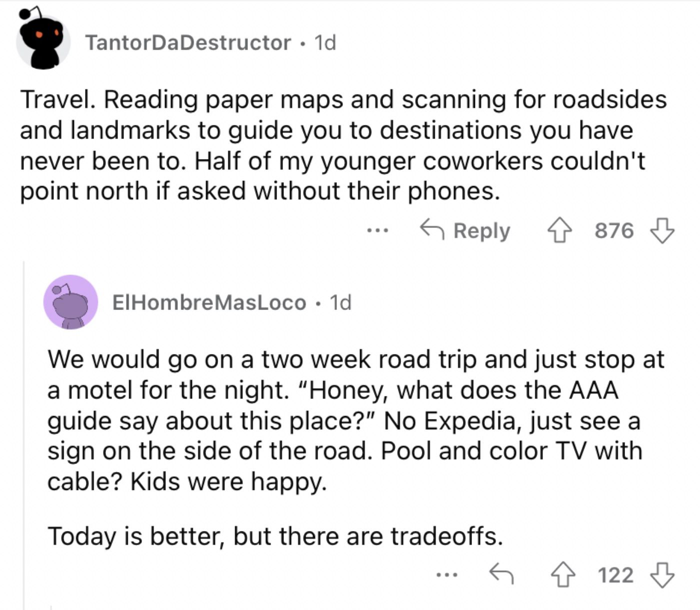Click the 1d timestamp on TantorDaDestructor's comment
This screenshot has width=700, height=610.
(x=325, y=42)
